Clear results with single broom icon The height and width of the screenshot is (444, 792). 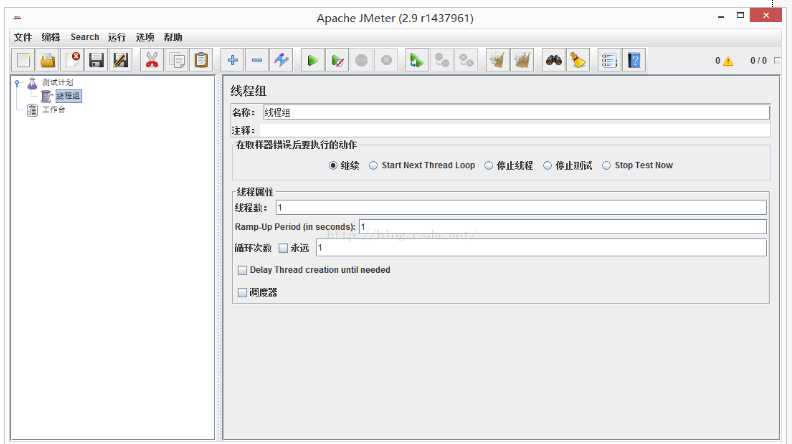pos(498,61)
